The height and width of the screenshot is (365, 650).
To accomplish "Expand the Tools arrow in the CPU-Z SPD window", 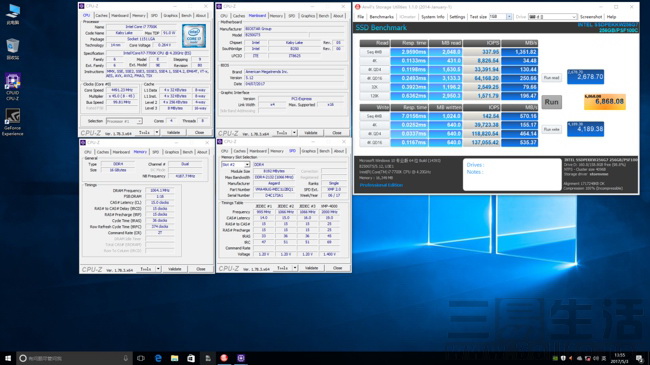I will point(295,268).
